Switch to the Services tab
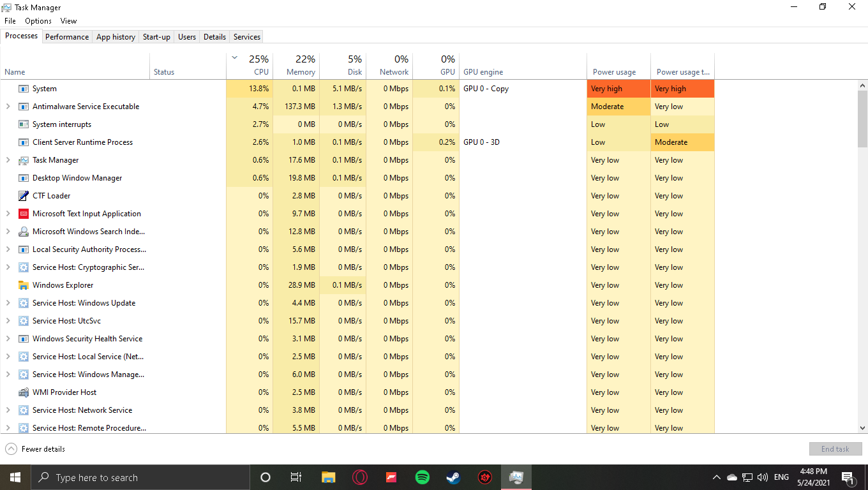Screen dimensions: 868x490 247,37
